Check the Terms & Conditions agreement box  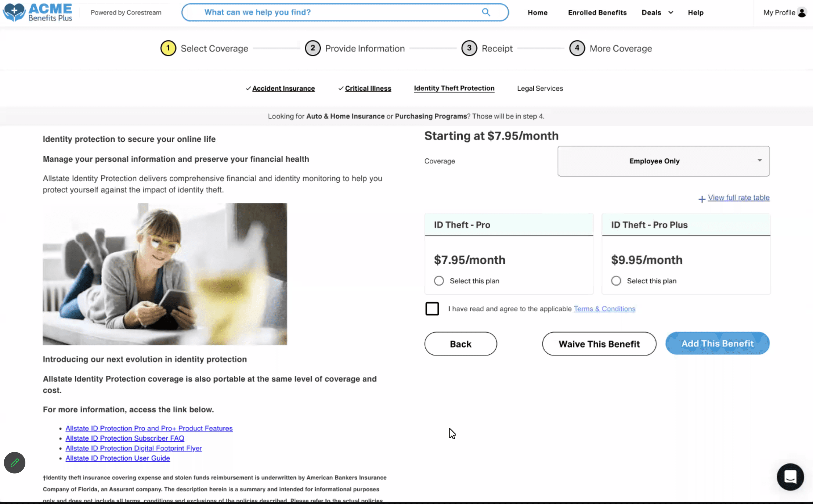432,309
